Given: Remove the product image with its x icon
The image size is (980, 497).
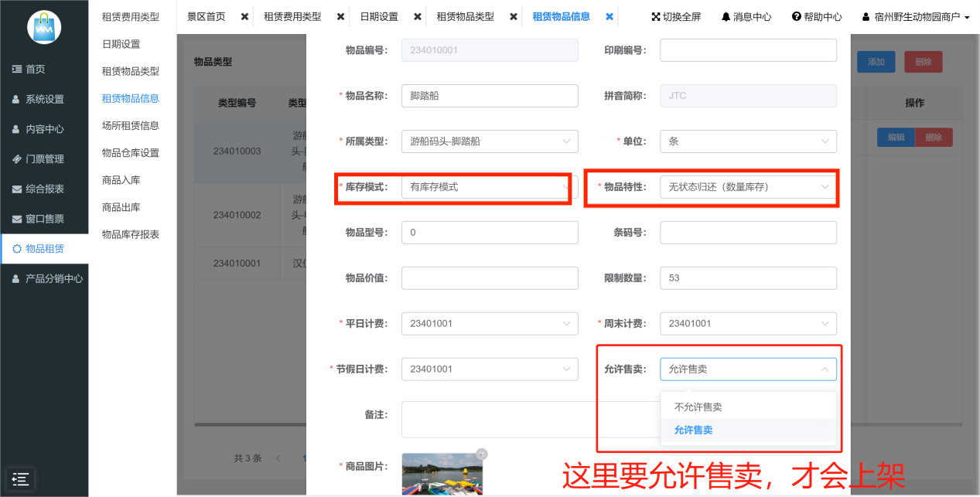Looking at the screenshot, I should [x=481, y=454].
